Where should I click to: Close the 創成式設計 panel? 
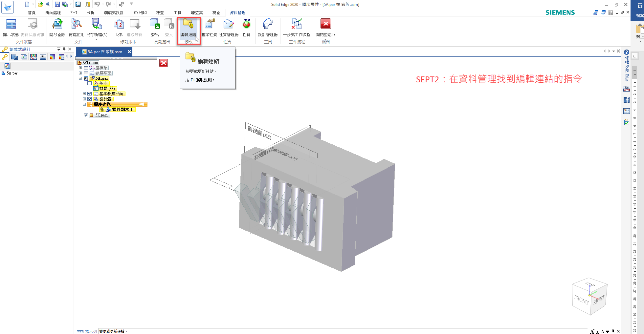(70, 49)
